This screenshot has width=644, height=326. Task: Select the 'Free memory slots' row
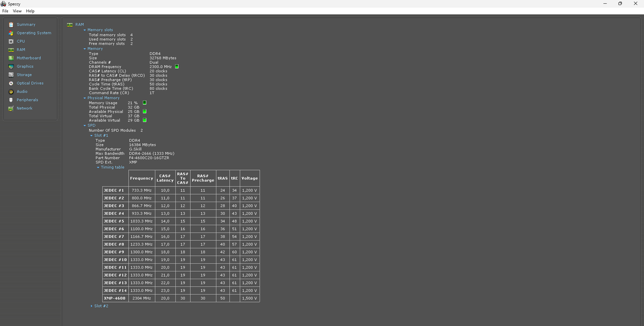tap(111, 43)
